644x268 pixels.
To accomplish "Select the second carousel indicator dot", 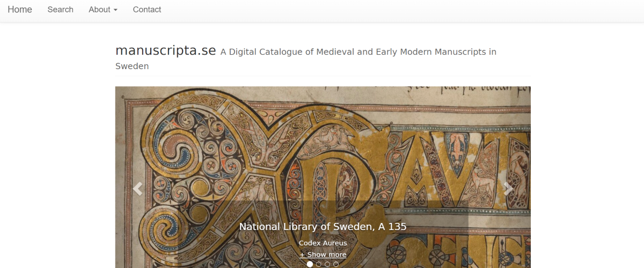I will coord(319,264).
